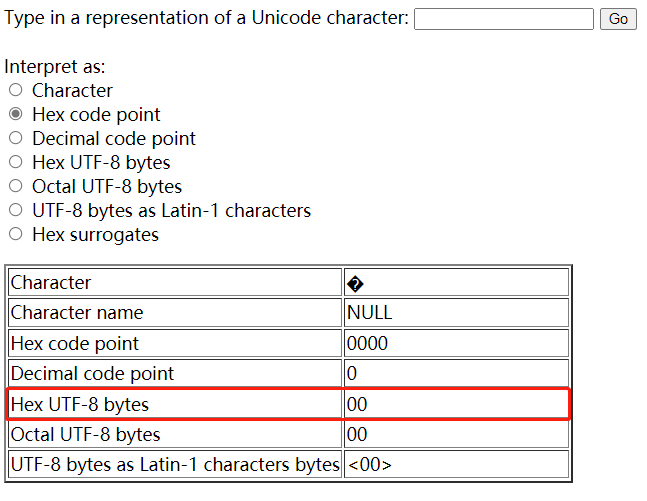The height and width of the screenshot is (501, 647).
Task: Click the Go button
Action: pos(618,19)
